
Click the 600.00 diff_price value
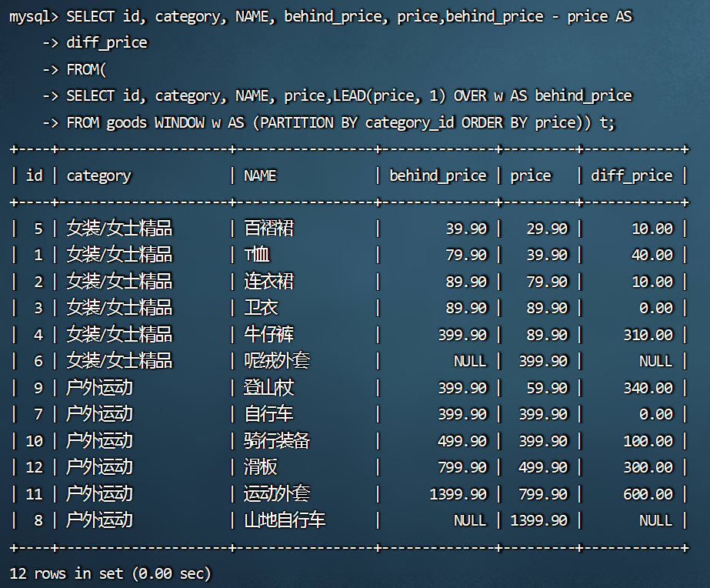click(x=648, y=494)
